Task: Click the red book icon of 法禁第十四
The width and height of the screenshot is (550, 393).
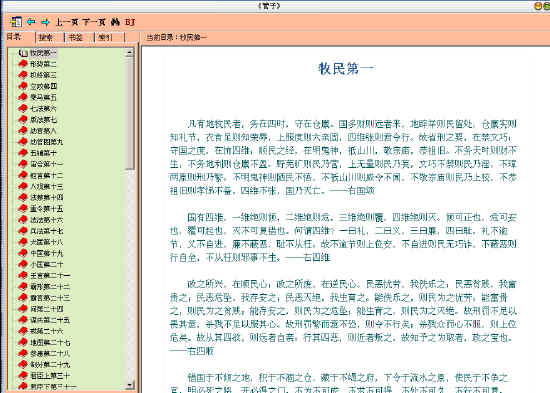Action: [x=23, y=197]
